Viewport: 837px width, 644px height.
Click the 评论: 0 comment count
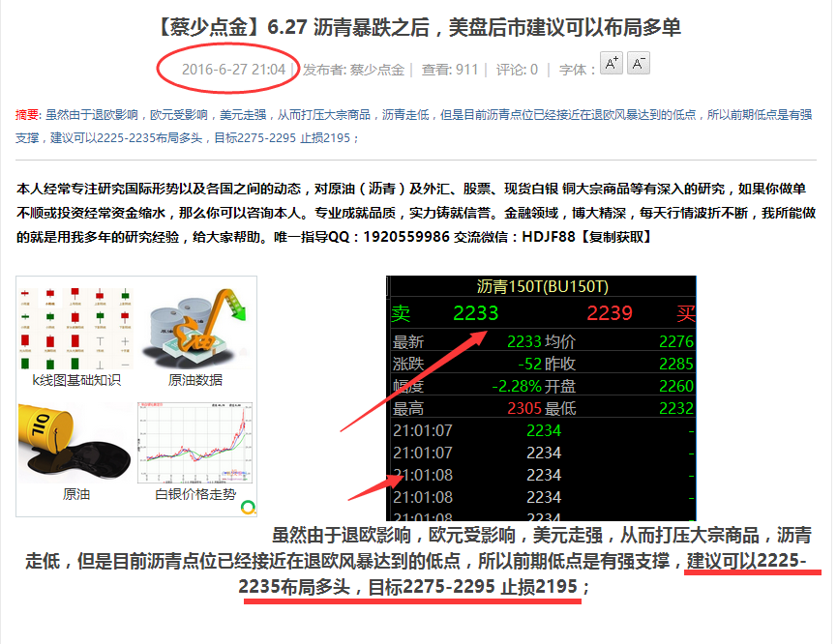point(517,70)
